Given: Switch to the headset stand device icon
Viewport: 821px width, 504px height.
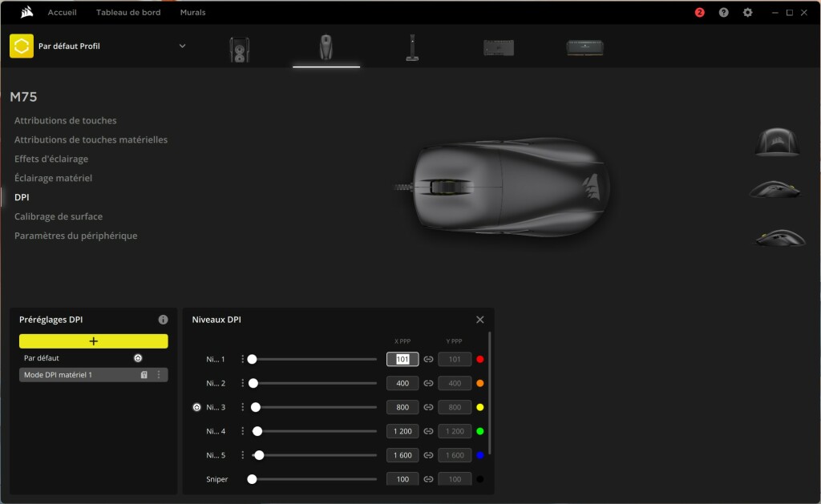Looking at the screenshot, I should (x=411, y=46).
